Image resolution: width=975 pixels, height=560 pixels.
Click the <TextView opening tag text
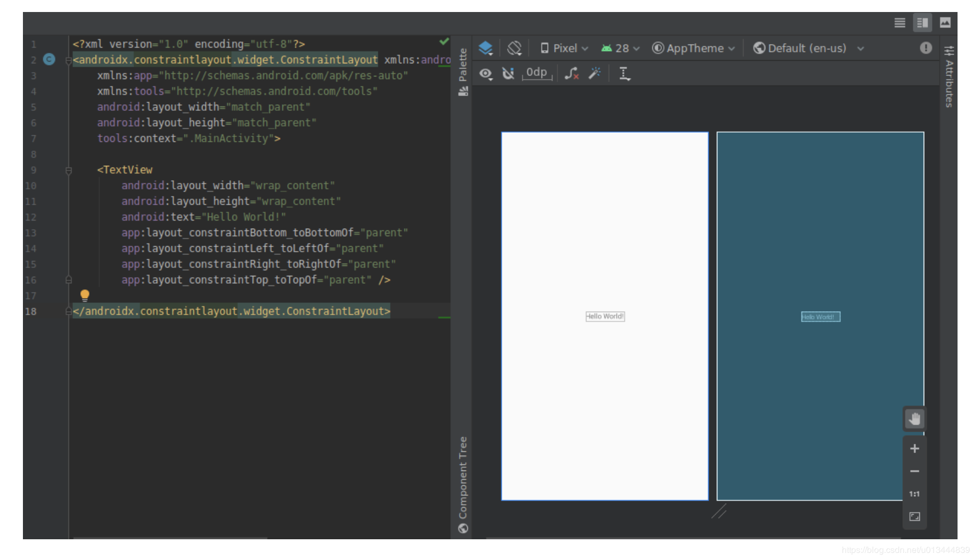pyautogui.click(x=125, y=170)
